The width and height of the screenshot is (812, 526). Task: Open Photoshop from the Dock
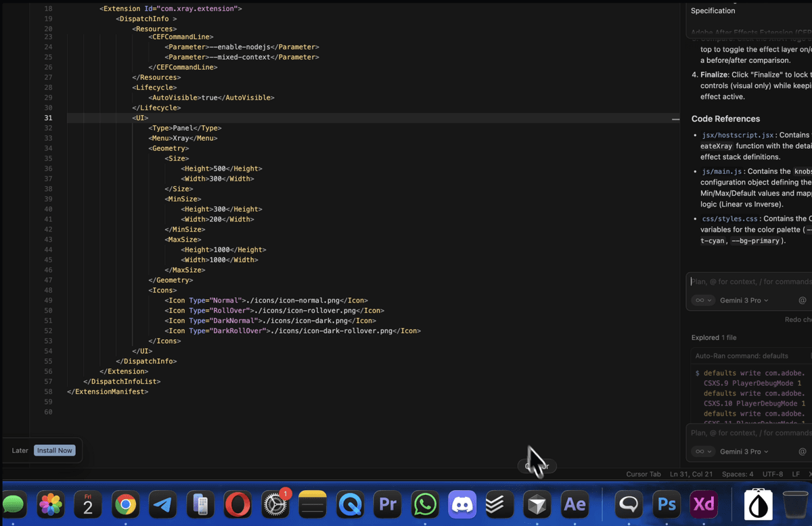click(667, 504)
